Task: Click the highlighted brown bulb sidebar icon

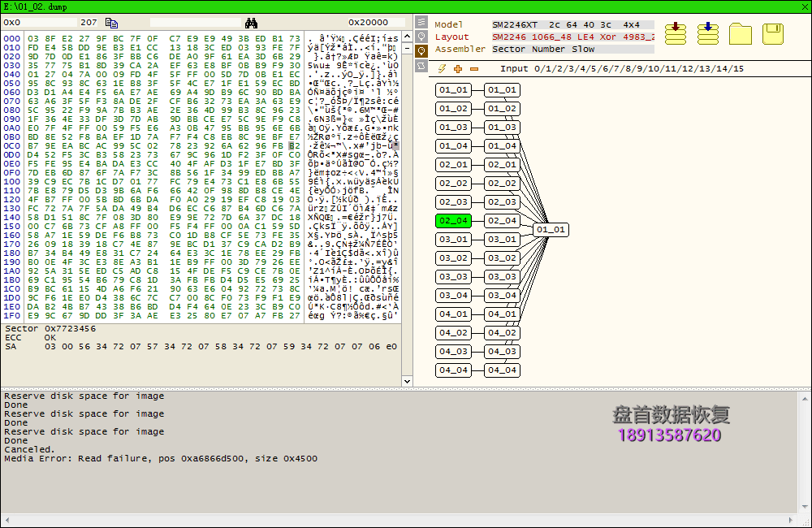Action: [421, 51]
